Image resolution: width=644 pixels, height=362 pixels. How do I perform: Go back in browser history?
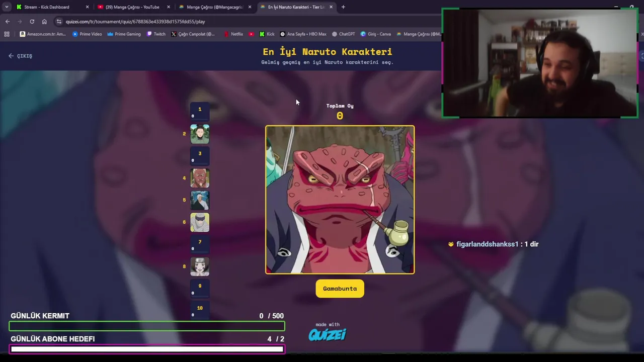coord(7,22)
